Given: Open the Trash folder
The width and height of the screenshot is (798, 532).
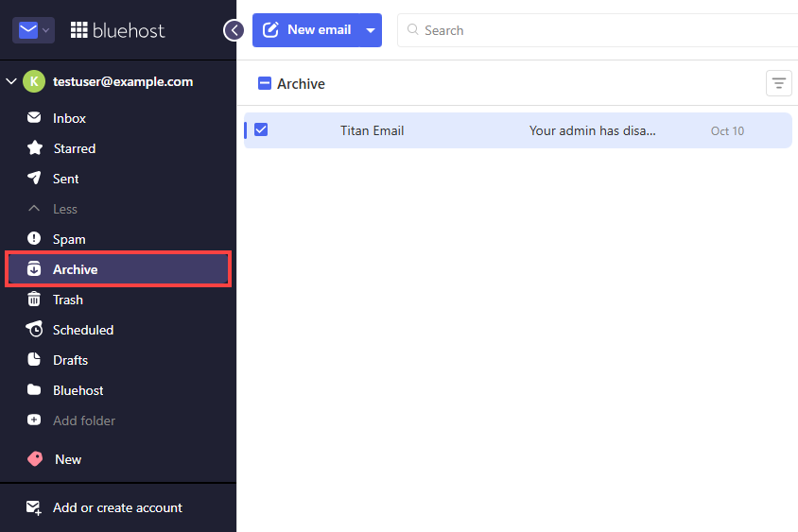Looking at the screenshot, I should [x=118, y=300].
